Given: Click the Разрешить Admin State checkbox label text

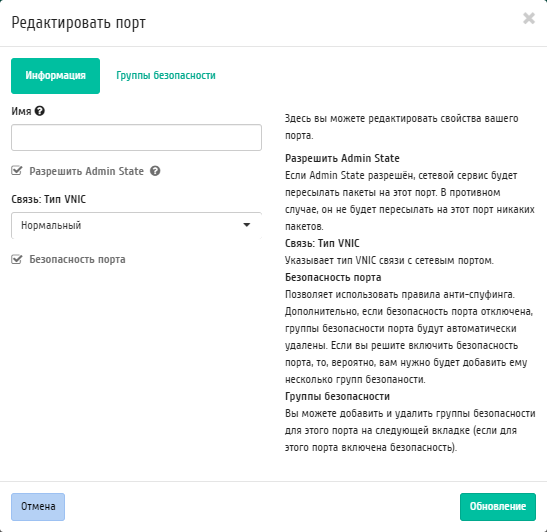Looking at the screenshot, I should 87,171.
